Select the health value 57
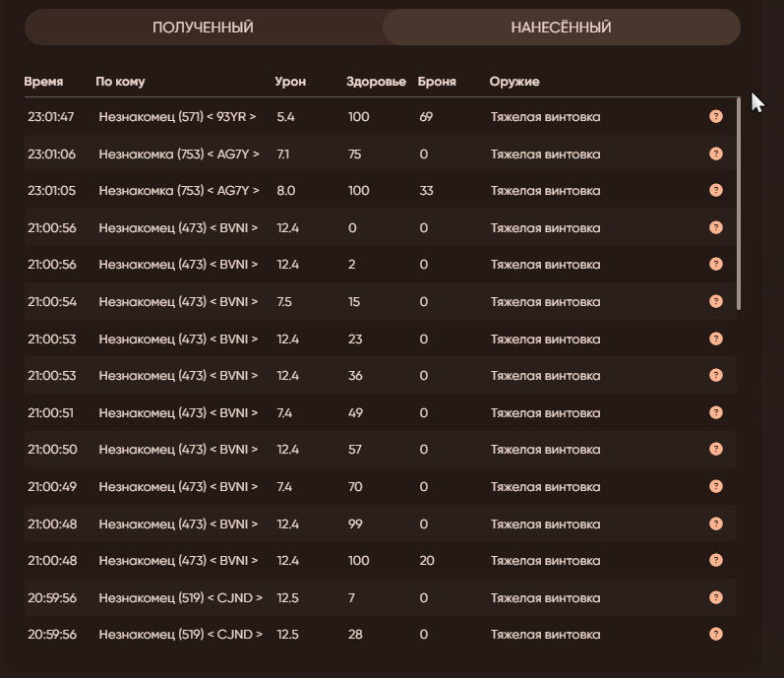This screenshot has width=784, height=678. click(355, 450)
